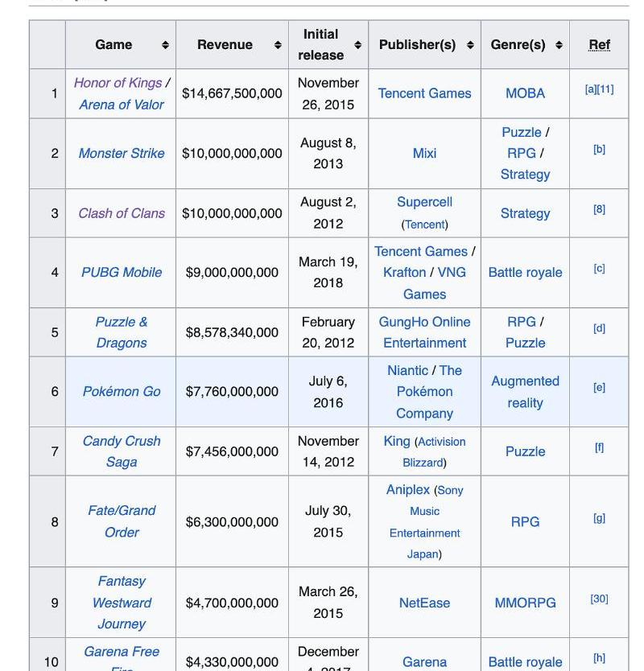Open the Monster Strike article
The height and width of the screenshot is (671, 644).
pos(122,153)
